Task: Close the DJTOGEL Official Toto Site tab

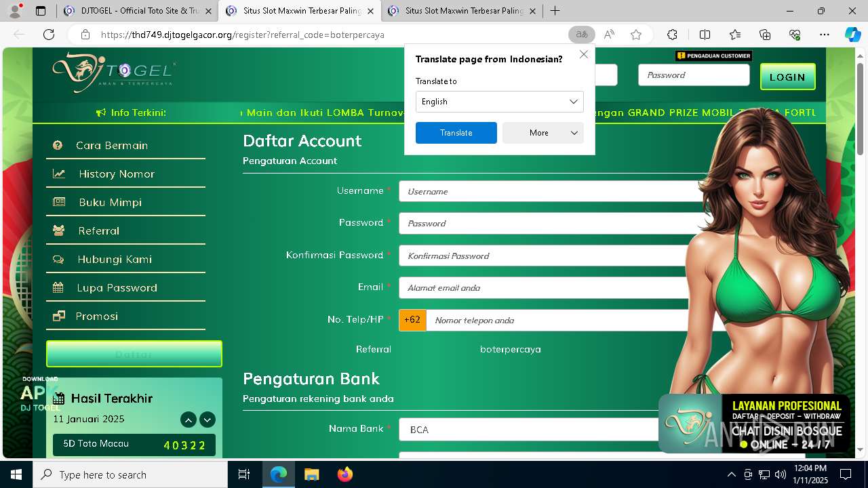Action: click(x=208, y=11)
